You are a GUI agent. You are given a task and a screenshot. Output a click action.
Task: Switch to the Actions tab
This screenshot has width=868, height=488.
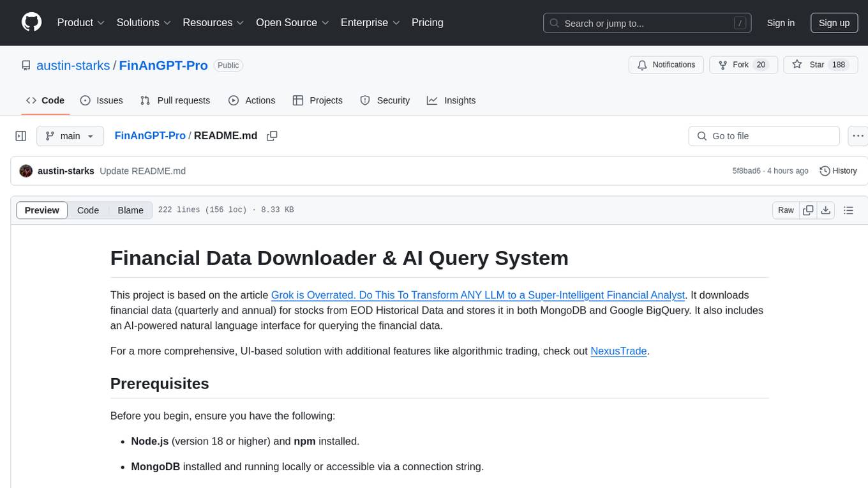pyautogui.click(x=251, y=100)
